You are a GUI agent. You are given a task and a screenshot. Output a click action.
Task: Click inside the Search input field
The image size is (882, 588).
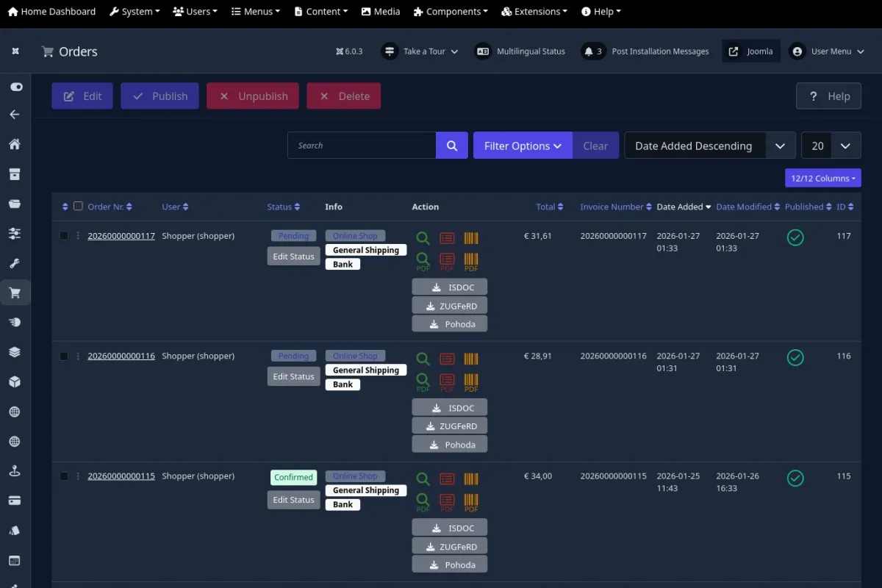(x=362, y=146)
